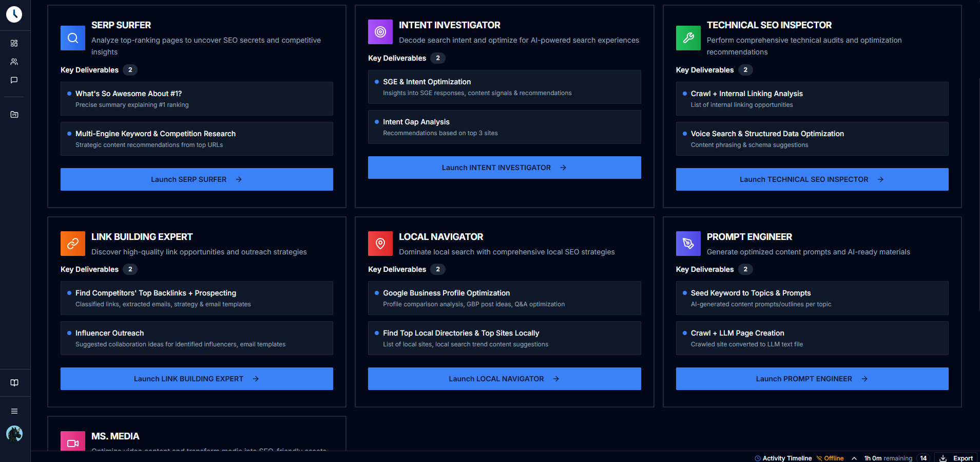Click the SERP Surfer search icon
This screenshot has height=462, width=980.
[73, 38]
